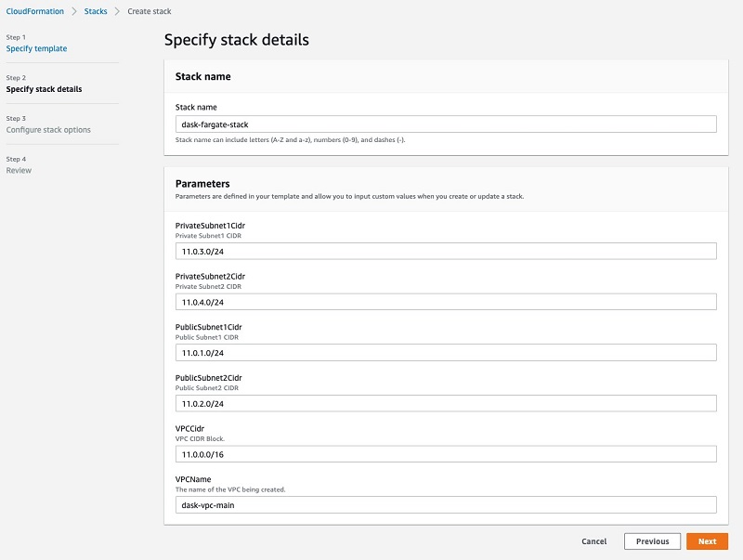The height and width of the screenshot is (560, 743).
Task: Click the 'VPCName' parameter label
Action: pyautogui.click(x=193, y=479)
